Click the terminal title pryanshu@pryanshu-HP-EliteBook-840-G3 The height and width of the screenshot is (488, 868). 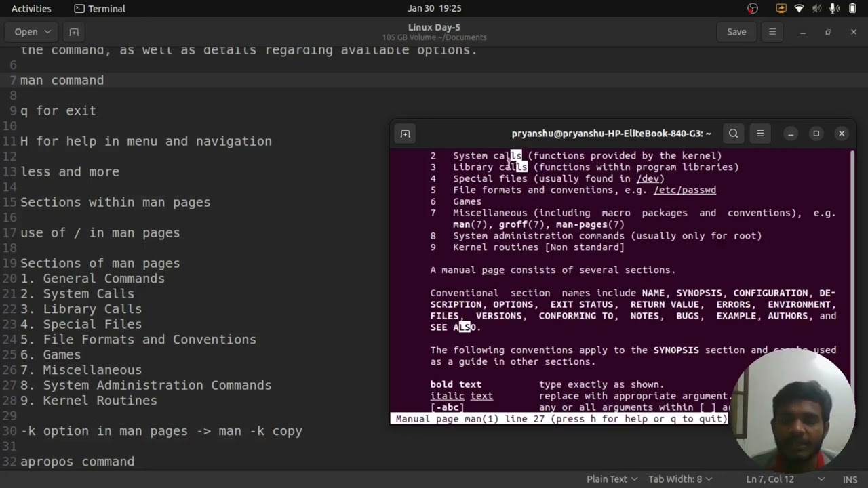611,134
